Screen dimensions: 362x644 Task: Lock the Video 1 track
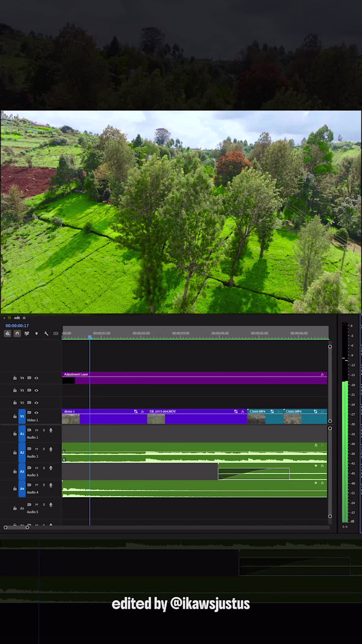pos(15,416)
